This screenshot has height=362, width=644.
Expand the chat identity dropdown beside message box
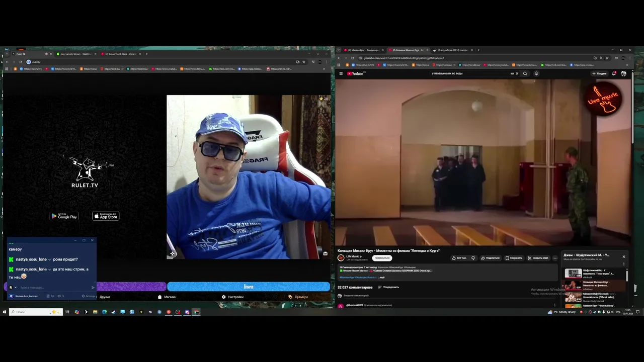pos(16,288)
